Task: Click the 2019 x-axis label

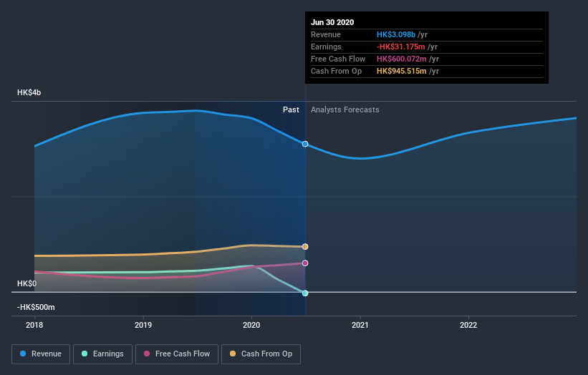Action: (143, 325)
